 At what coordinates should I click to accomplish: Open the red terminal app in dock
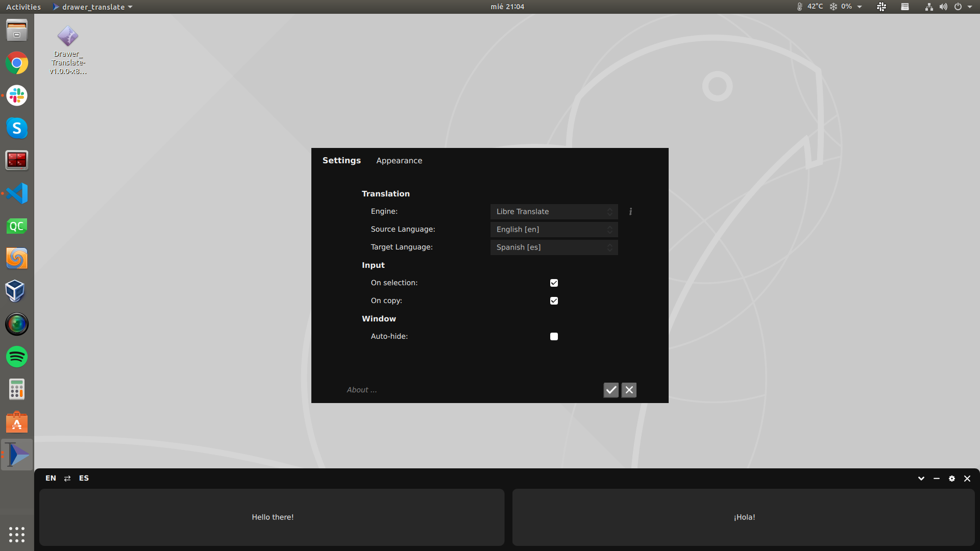point(17,161)
